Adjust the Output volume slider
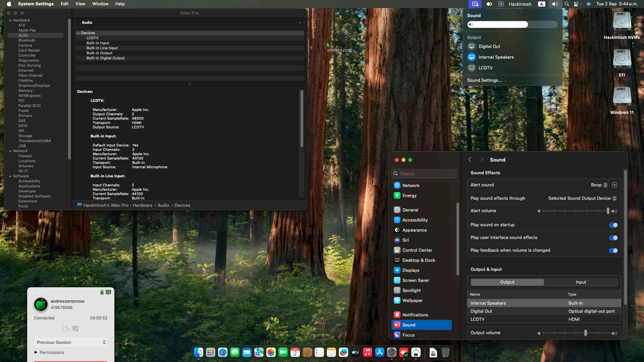This screenshot has height=362, width=644. point(585,333)
